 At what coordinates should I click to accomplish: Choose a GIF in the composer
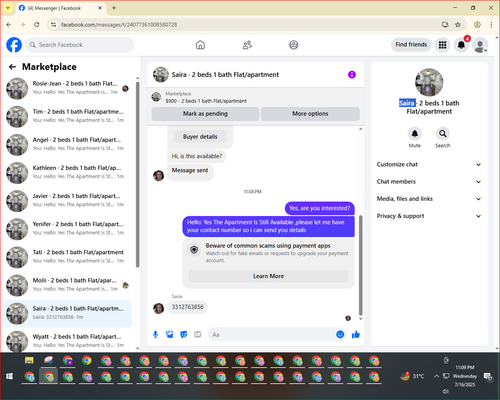(198, 334)
